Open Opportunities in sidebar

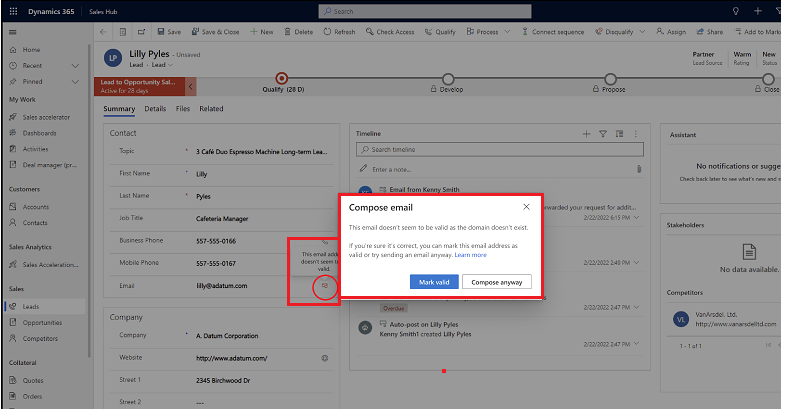coord(42,323)
